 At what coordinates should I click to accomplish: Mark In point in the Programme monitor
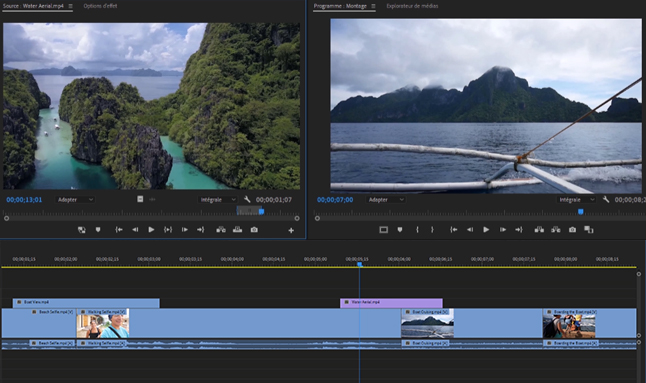[417, 230]
